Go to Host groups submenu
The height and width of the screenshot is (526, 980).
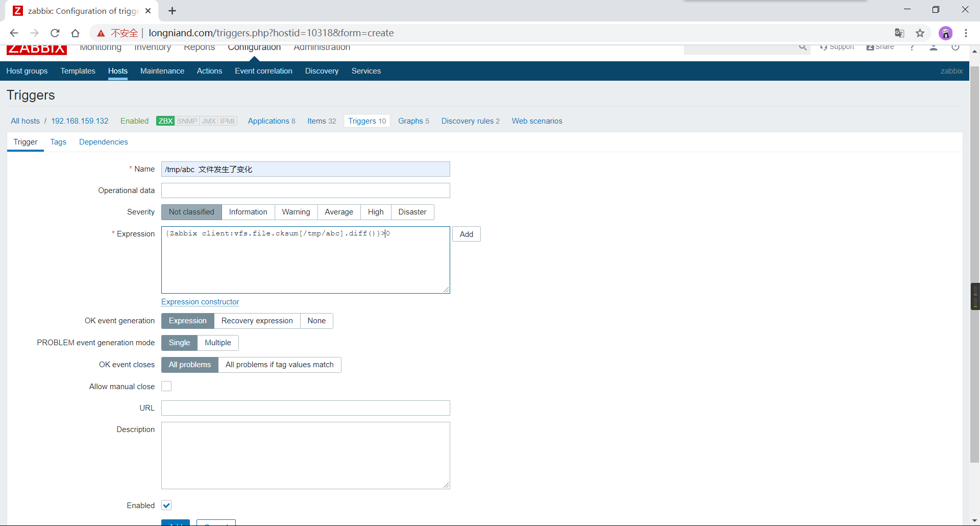[x=27, y=71]
